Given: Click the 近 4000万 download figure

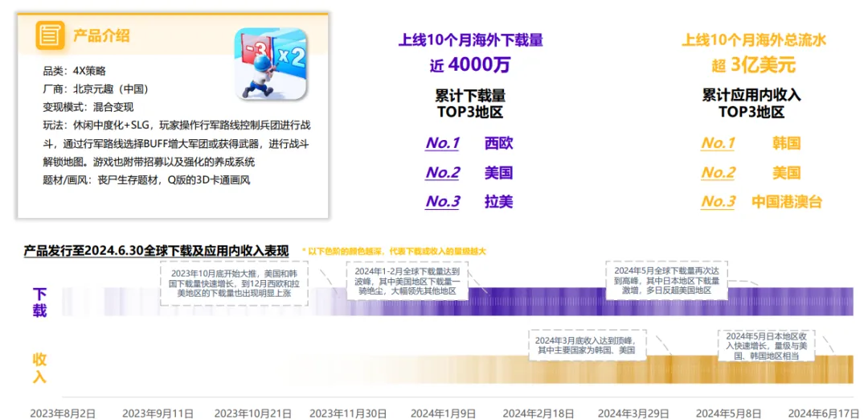Looking at the screenshot, I should 470,64.
